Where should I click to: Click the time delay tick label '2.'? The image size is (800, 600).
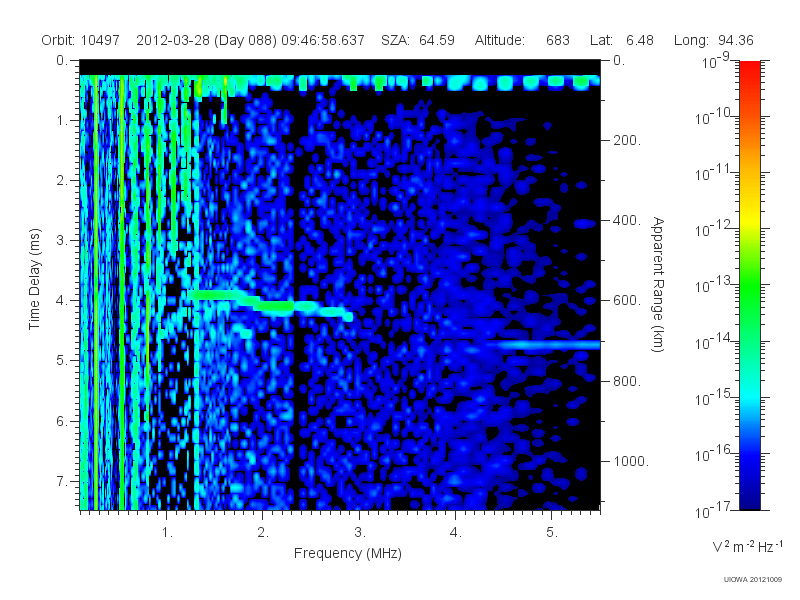coord(61,181)
